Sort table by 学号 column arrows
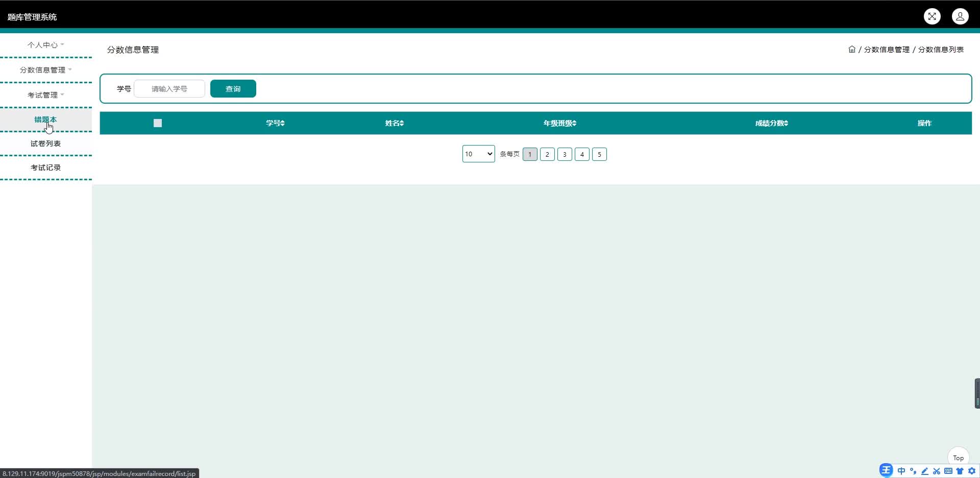Viewport: 980px width, 478px height. [x=282, y=123]
